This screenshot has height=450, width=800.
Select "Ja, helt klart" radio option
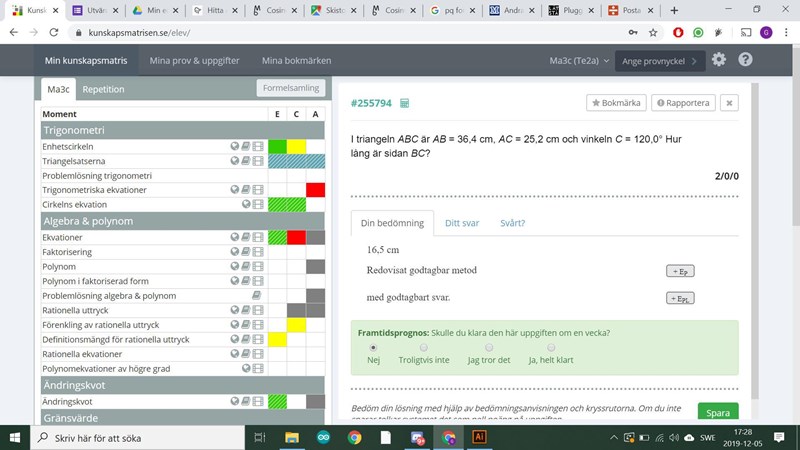pyautogui.click(x=550, y=347)
